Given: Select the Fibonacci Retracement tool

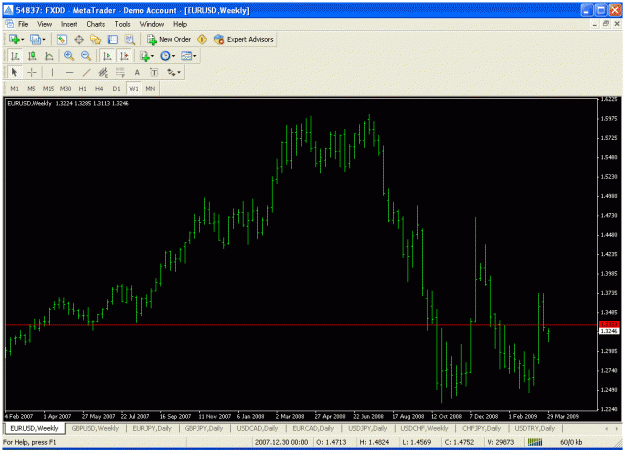Looking at the screenshot, I should [120, 73].
